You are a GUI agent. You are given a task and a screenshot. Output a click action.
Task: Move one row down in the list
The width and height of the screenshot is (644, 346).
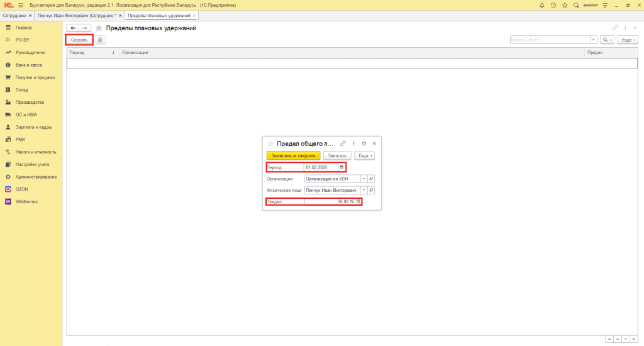pos(626,340)
